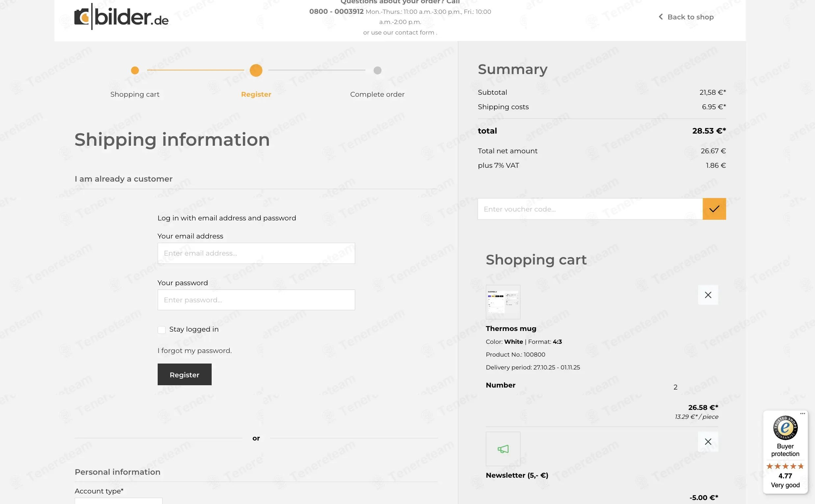Click the Back to shop chevron icon

(661, 17)
